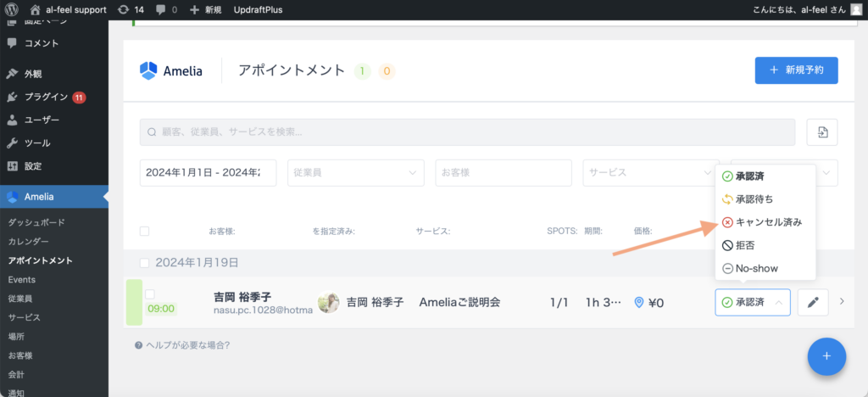868x397 pixels.
Task: Open the updates icon showing 14
Action: [x=131, y=9]
